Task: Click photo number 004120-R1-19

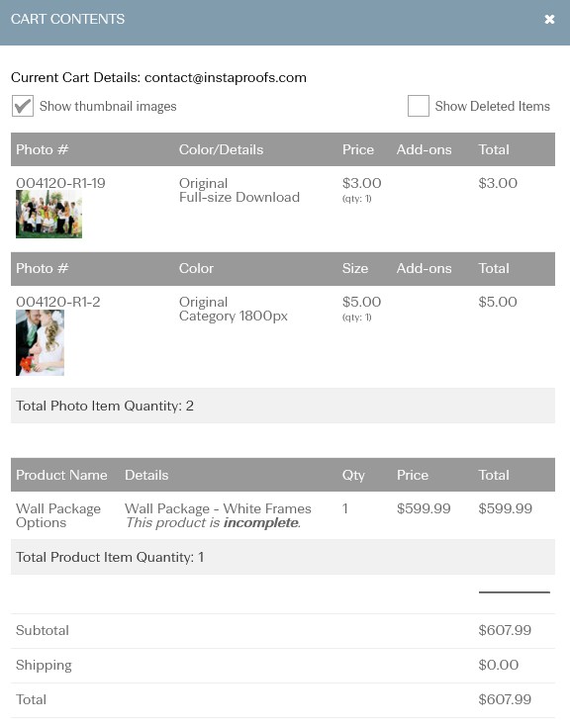Action: coord(60,183)
